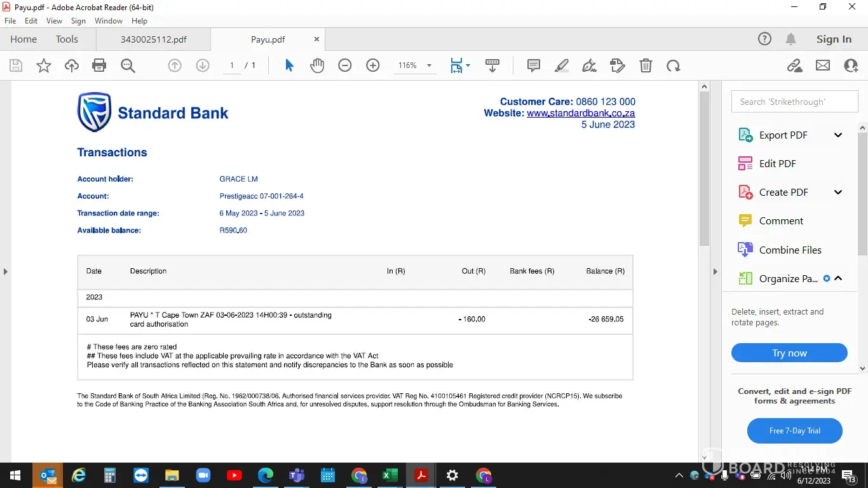Click the page number input box

232,65
